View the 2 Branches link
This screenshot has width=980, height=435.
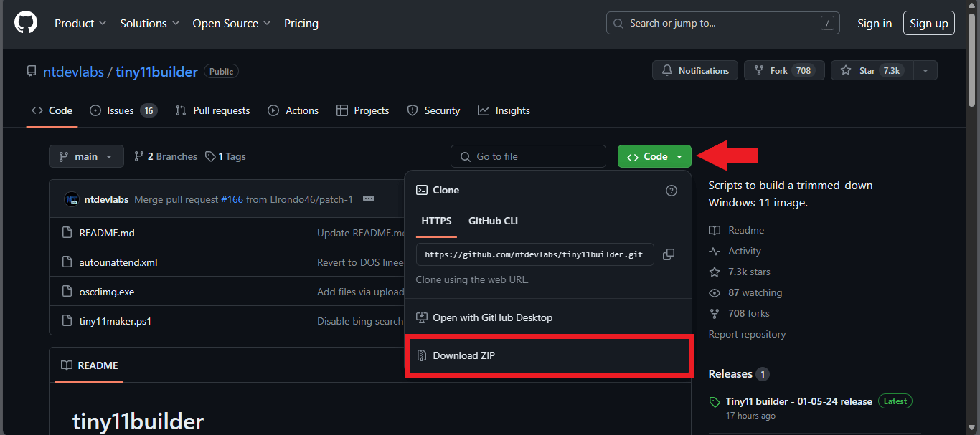pyautogui.click(x=166, y=156)
